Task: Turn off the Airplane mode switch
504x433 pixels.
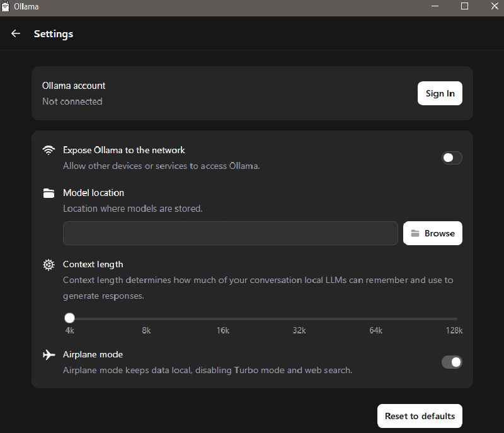Action: 452,362
